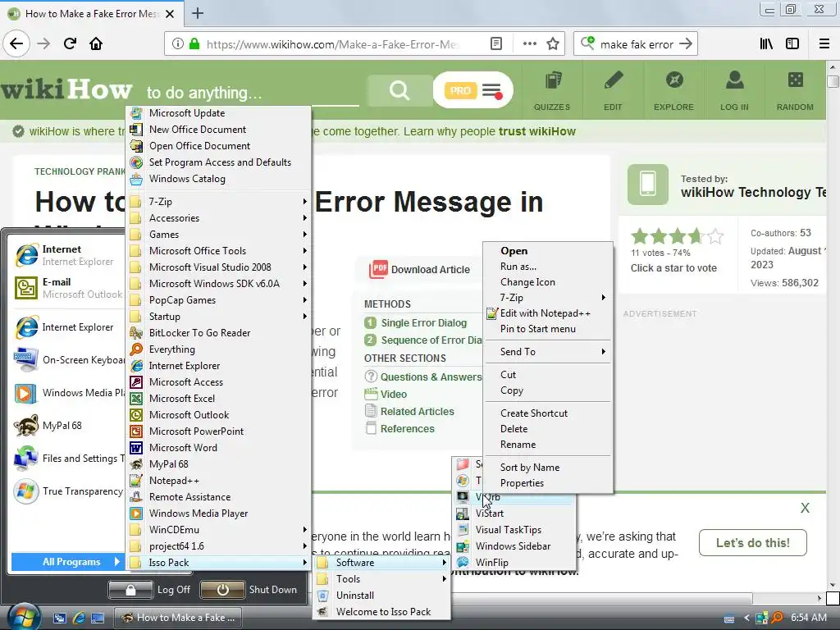
Task: Click the wikiHow search magnifier icon
Action: coord(399,90)
